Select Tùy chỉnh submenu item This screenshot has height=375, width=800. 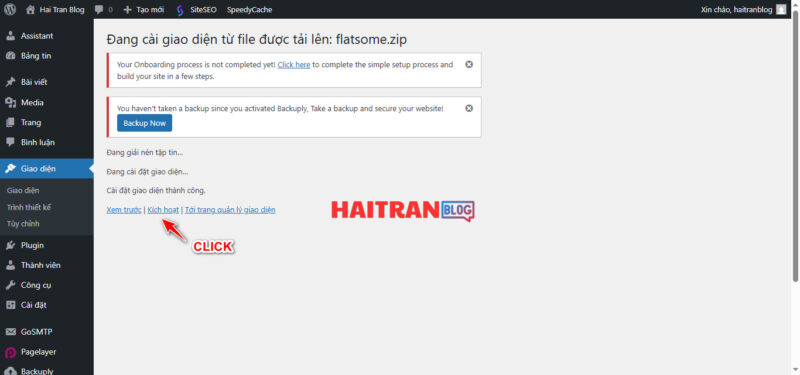pos(23,223)
